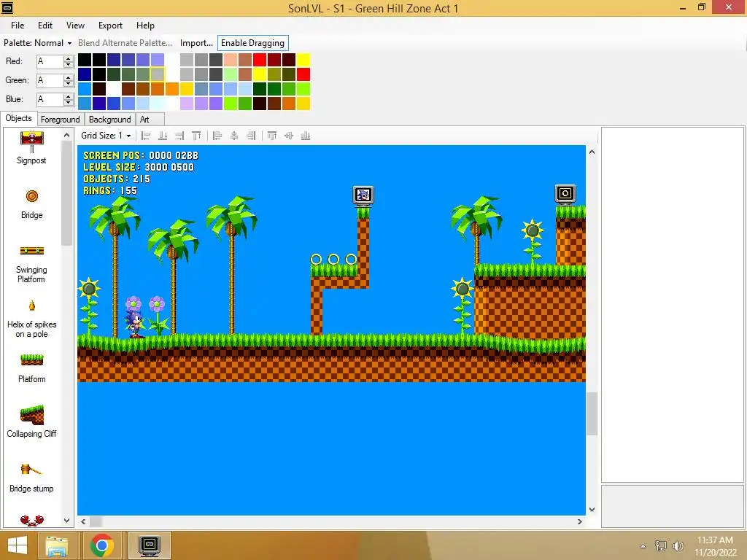Show hidden system tray icons

[643, 546]
